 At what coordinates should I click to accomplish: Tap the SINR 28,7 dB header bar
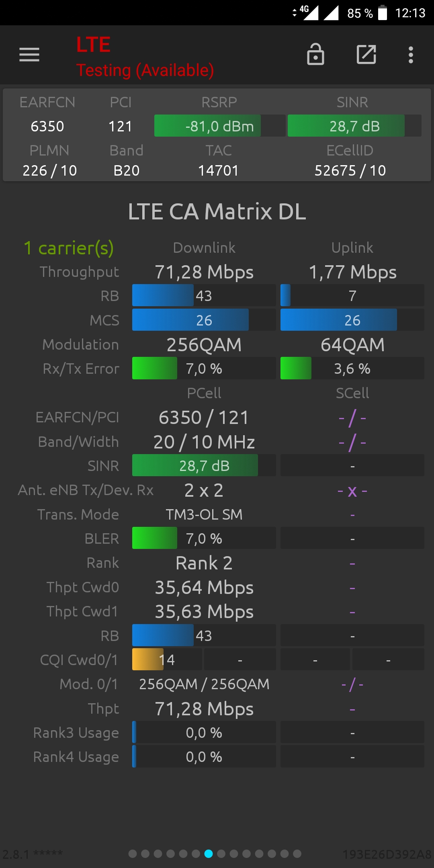coord(354,126)
